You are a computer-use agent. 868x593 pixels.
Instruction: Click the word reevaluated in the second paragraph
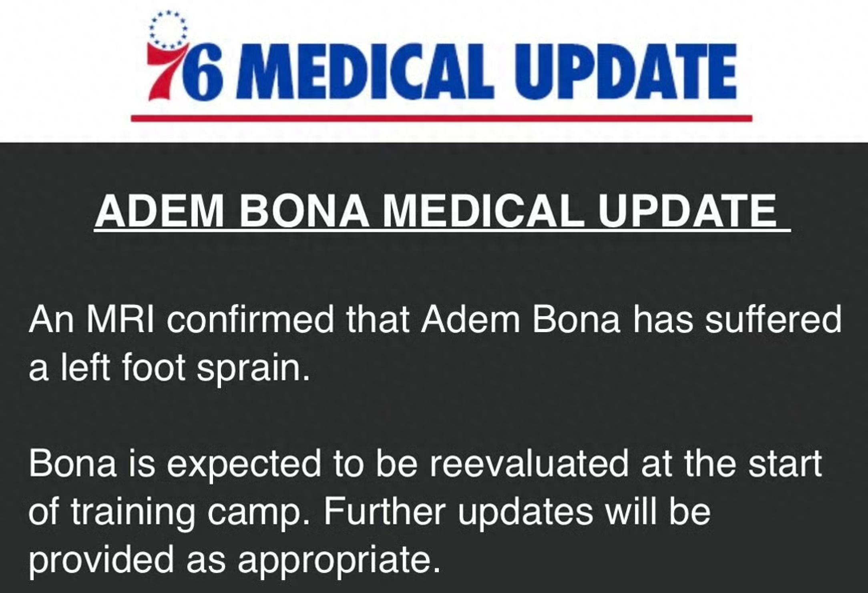point(529,464)
